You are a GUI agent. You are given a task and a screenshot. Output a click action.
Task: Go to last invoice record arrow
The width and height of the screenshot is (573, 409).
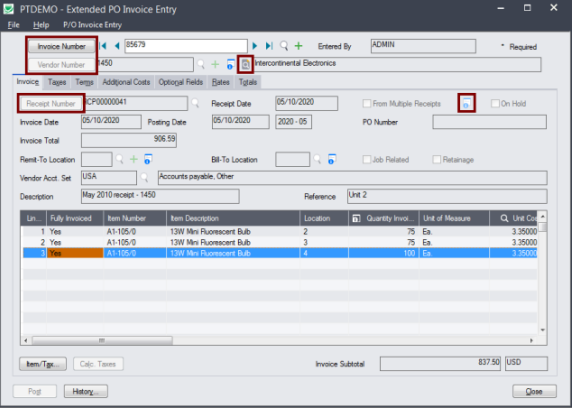click(269, 46)
